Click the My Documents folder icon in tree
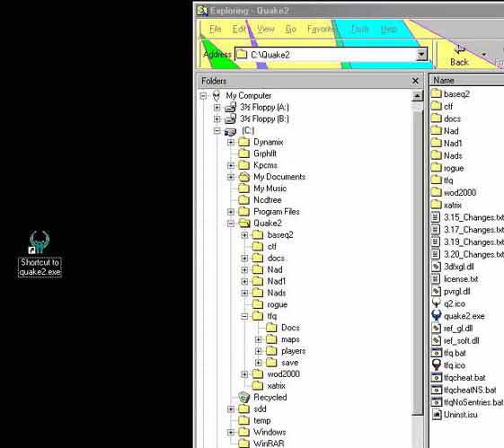The image size is (504, 448). (x=244, y=177)
